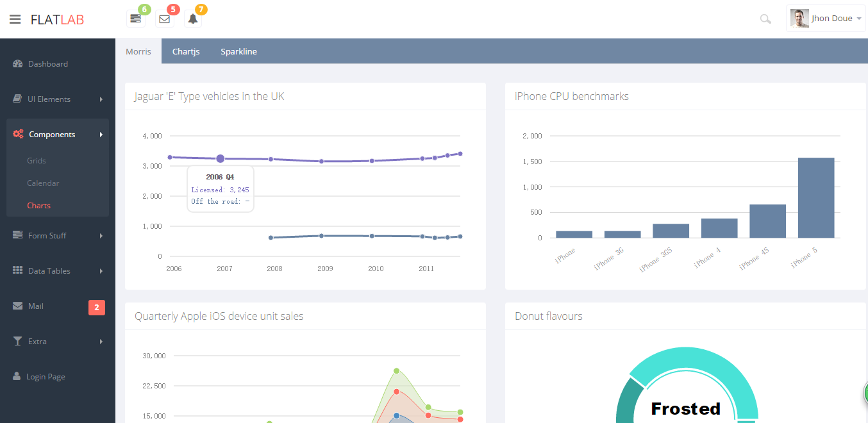Open the notifications bell icon
Viewport: 868px width, 423px height.
[193, 19]
